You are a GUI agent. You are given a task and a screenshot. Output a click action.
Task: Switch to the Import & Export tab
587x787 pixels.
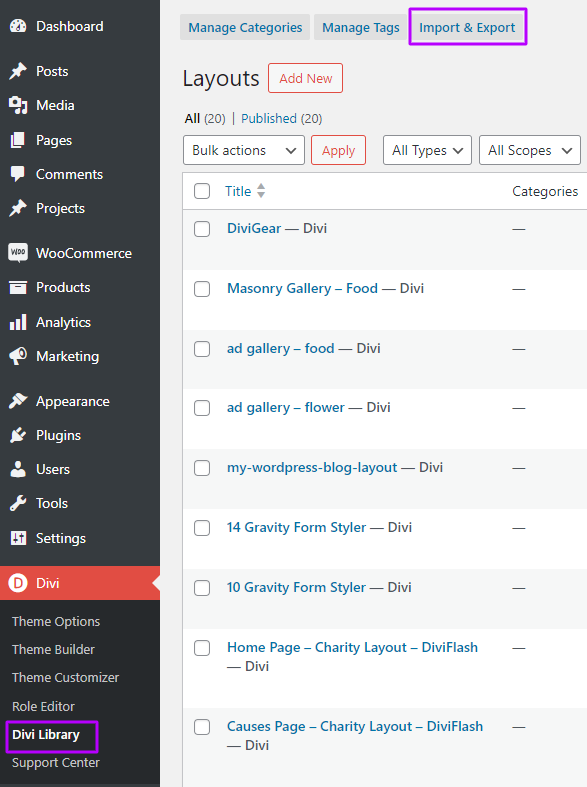(467, 27)
